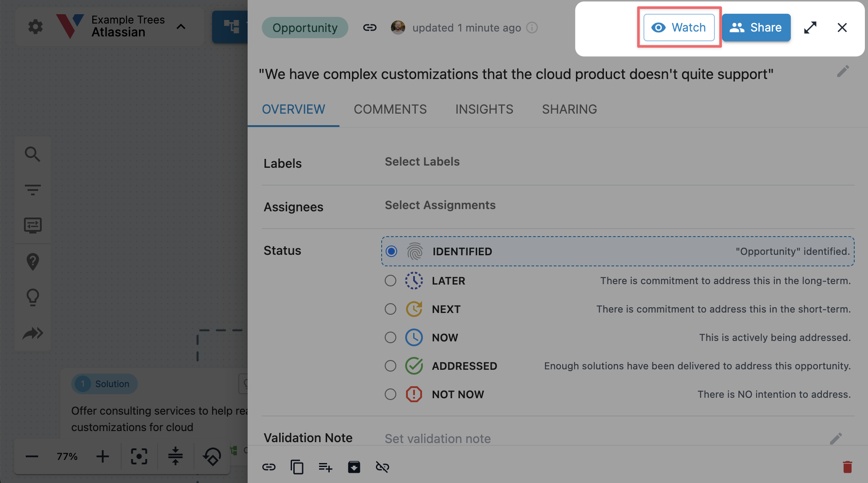The image size is (868, 483).
Task: Open the Select Assignments dropdown
Action: 440,205
